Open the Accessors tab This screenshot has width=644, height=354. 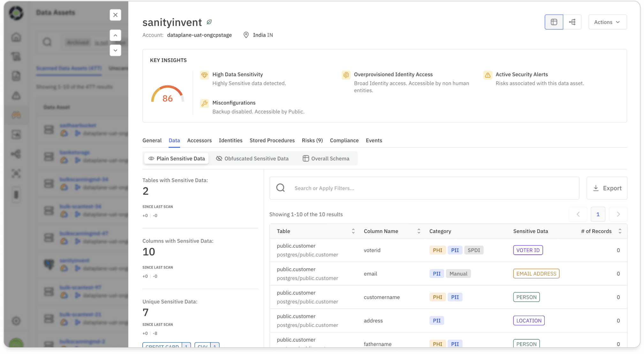pyautogui.click(x=199, y=140)
